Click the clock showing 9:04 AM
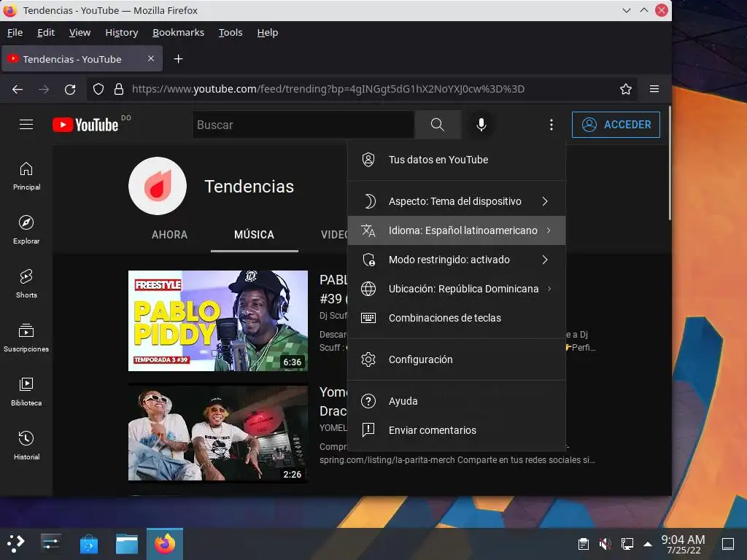This screenshot has width=747, height=560. [683, 544]
